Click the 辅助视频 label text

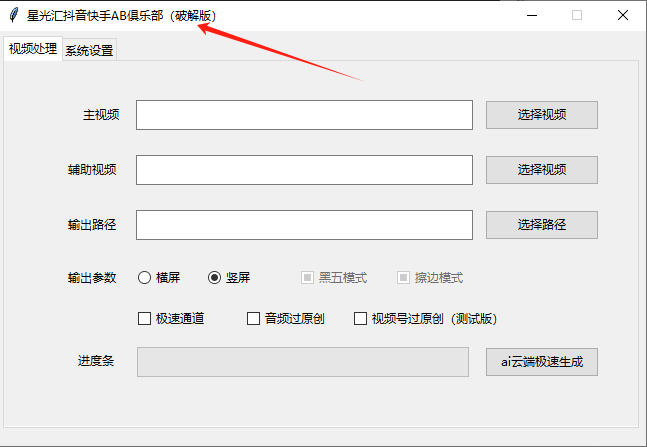tap(92, 170)
